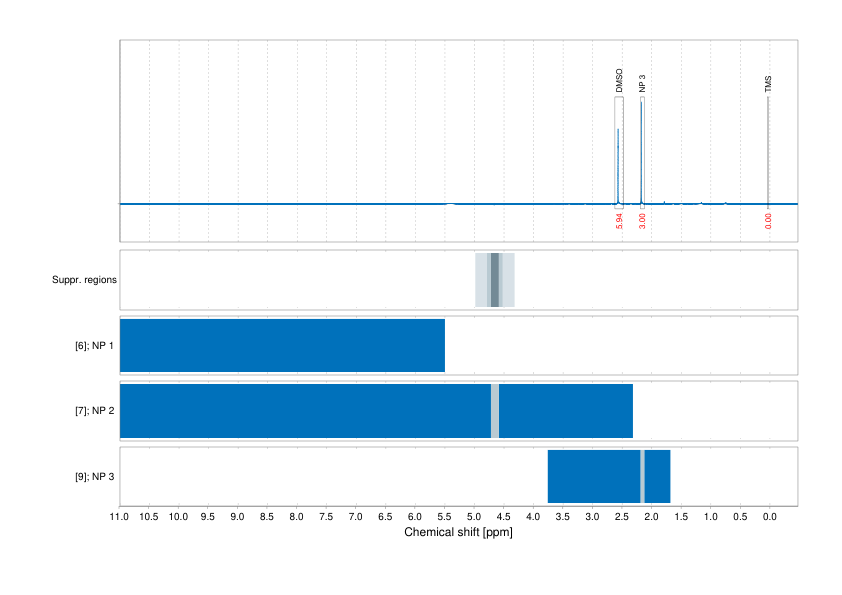Select the DMSO label text
Viewport: 842px width, 595px height.
point(620,80)
